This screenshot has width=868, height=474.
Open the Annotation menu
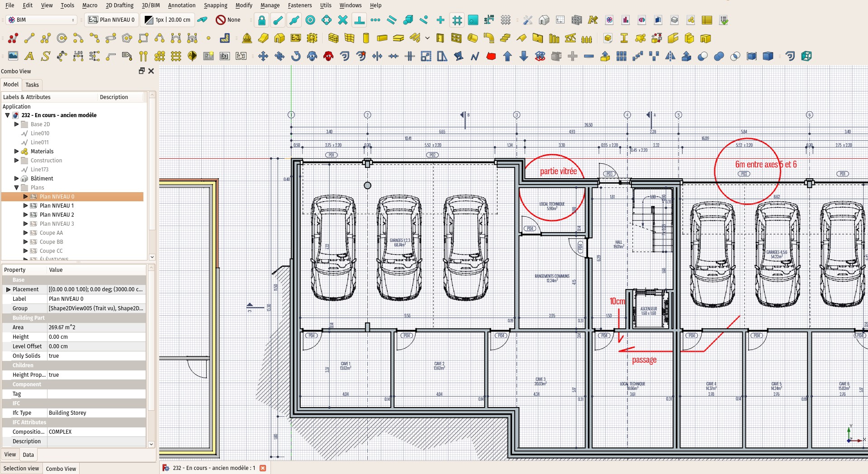click(x=181, y=5)
